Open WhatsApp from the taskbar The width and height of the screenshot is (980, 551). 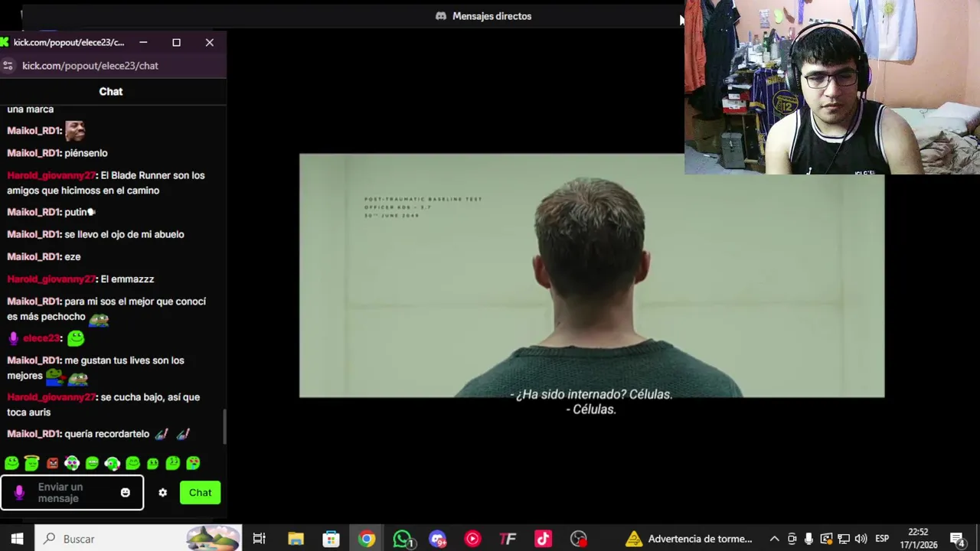click(x=403, y=539)
